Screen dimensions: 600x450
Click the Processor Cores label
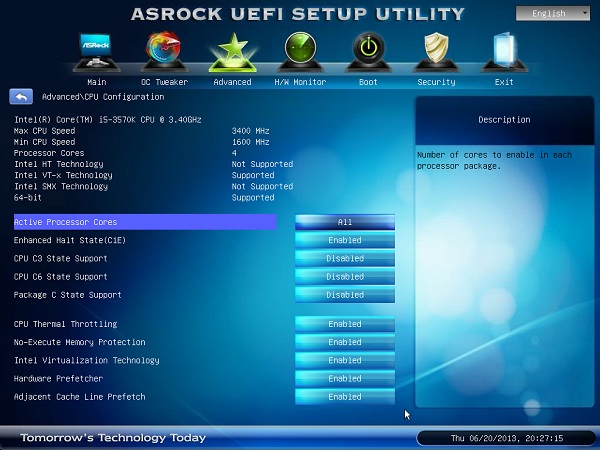pyautogui.click(x=49, y=153)
